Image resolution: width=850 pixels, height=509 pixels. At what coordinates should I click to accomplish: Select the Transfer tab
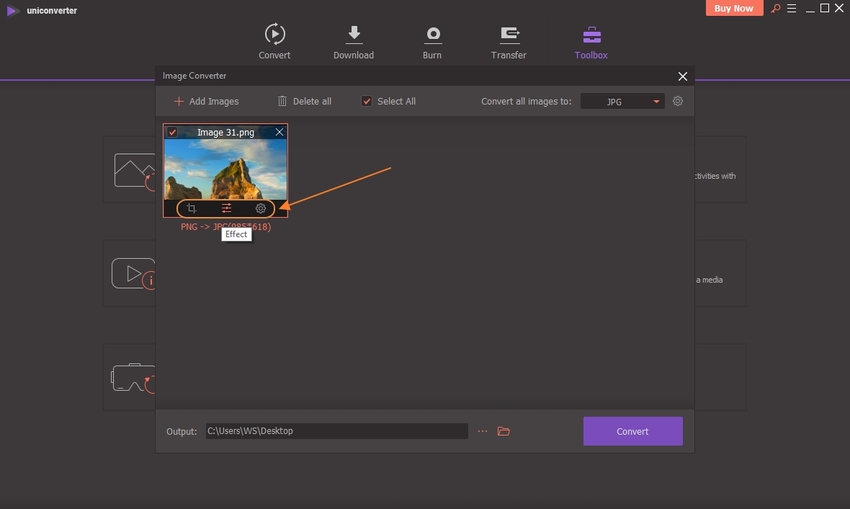(x=509, y=42)
